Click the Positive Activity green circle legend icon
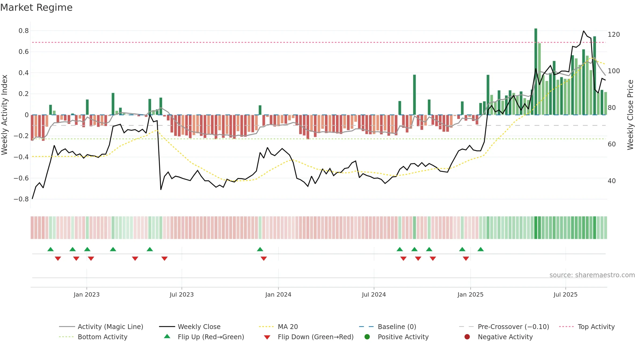The height and width of the screenshot is (362, 644). (367, 337)
